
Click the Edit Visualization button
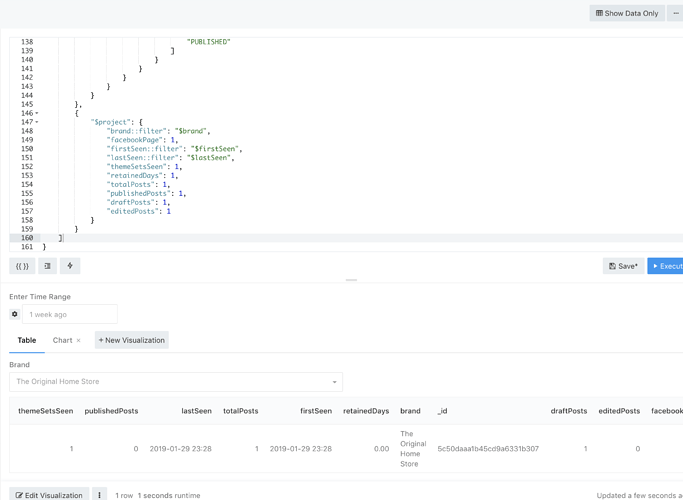tap(49, 495)
